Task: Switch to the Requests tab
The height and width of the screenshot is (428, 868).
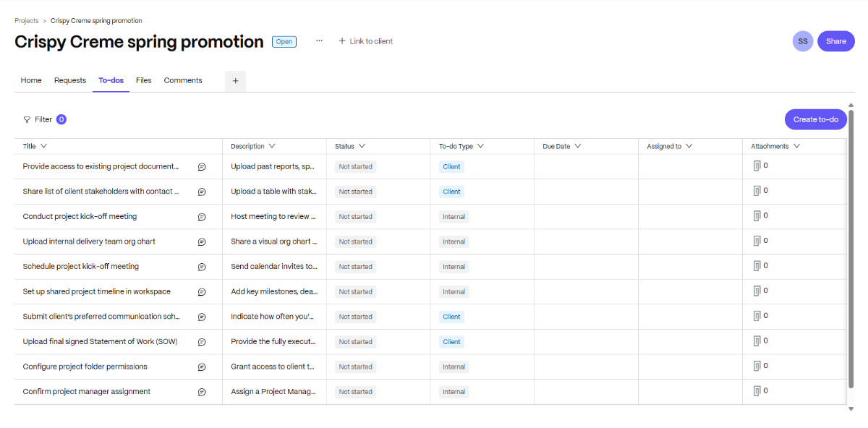Action: coord(69,80)
